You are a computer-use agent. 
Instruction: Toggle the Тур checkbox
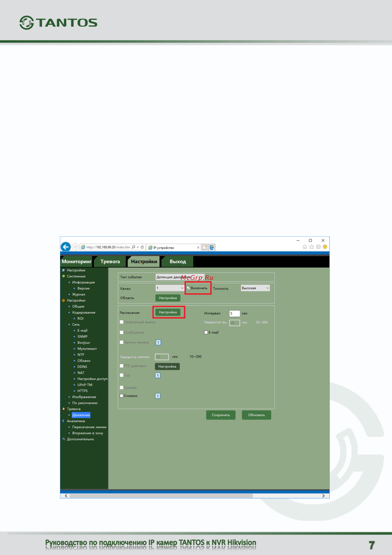[121, 375]
